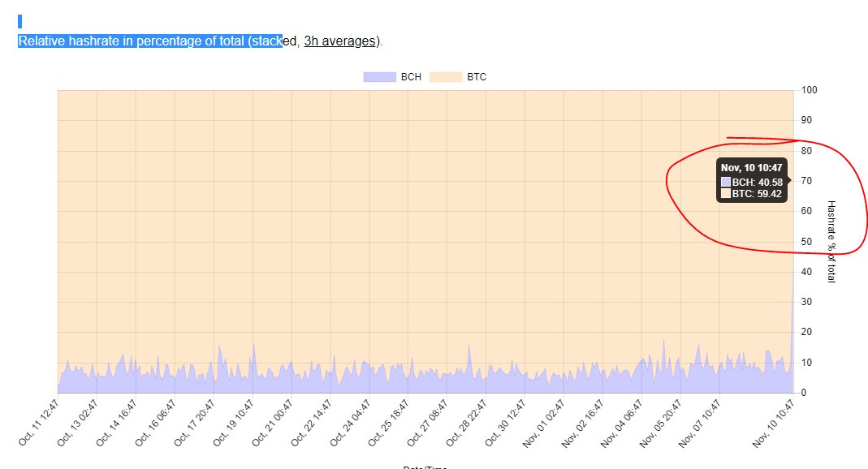Click the 'Oct, 30 12:47' x-axis label
This screenshot has height=469, width=868.
click(x=505, y=423)
